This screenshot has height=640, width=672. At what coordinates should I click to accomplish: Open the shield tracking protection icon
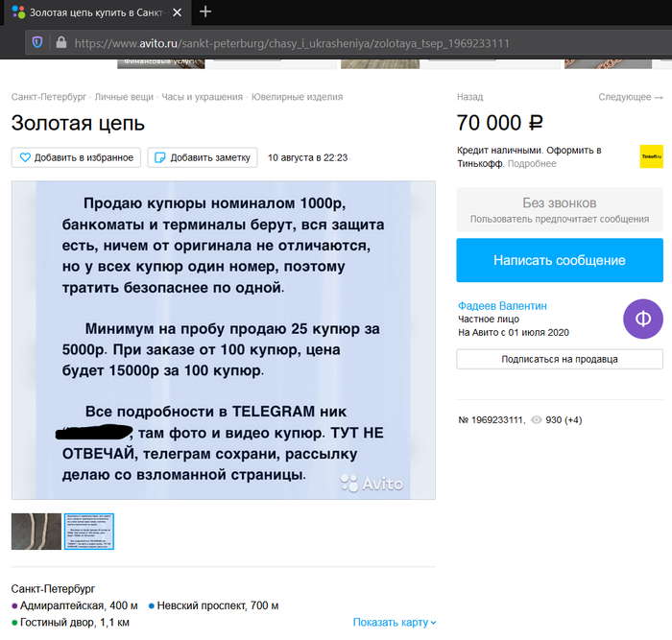pyautogui.click(x=37, y=42)
